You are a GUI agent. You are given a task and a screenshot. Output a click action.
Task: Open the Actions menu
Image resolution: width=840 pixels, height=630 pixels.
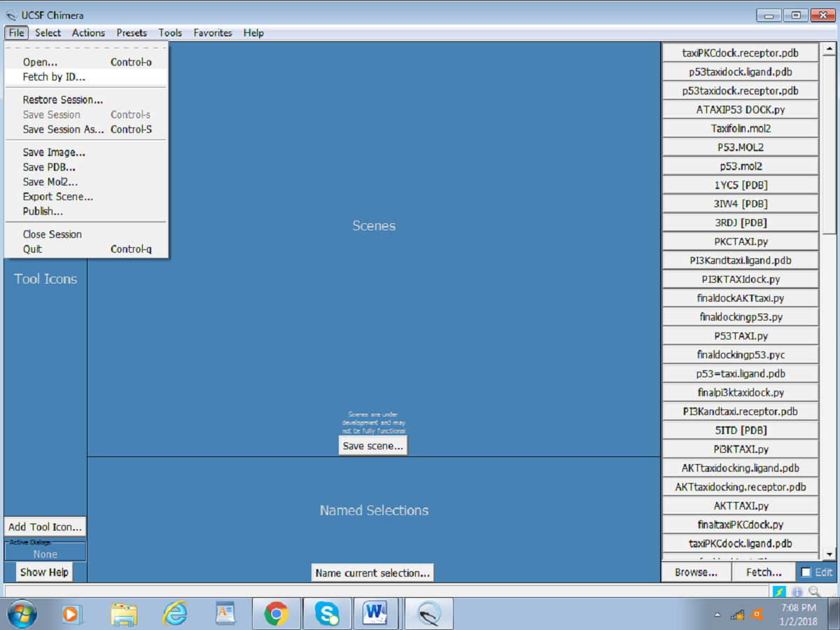88,32
